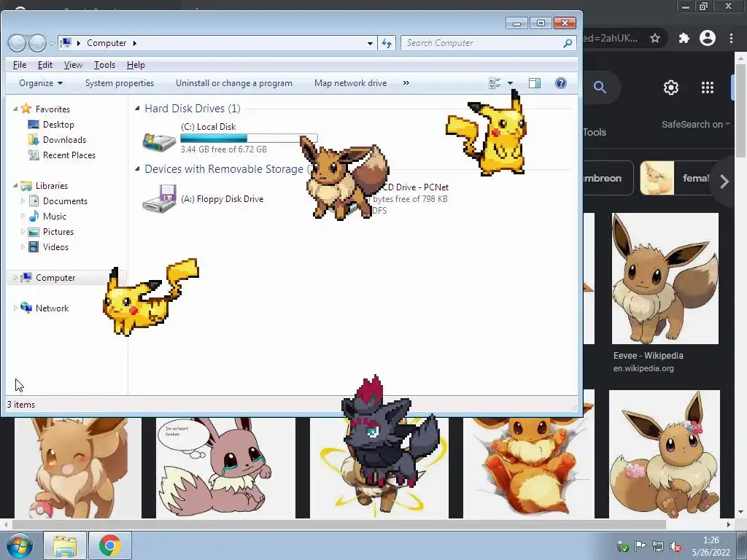Collapse the Libraries tree group
The width and height of the screenshot is (747, 560).
click(x=15, y=186)
